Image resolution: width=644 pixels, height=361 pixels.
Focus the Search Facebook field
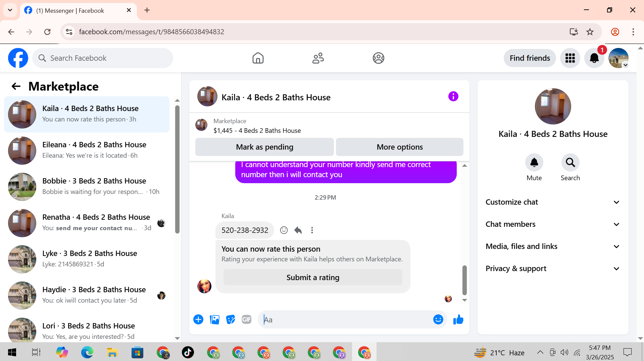click(x=103, y=58)
